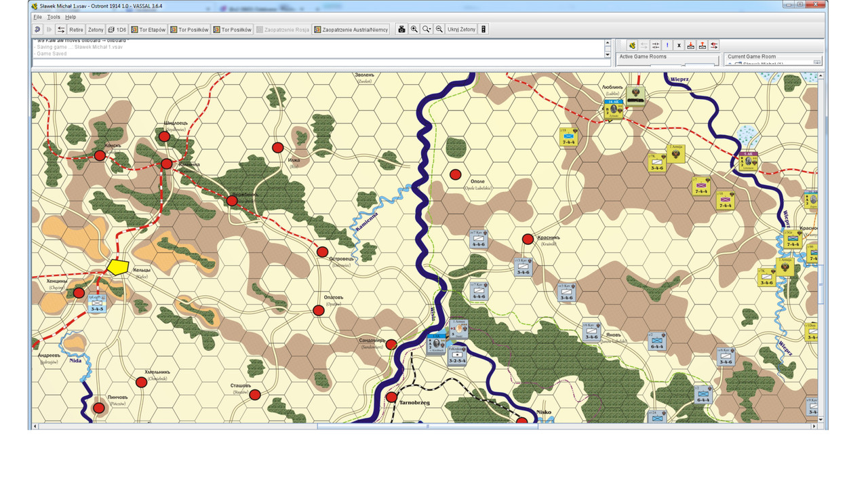Click the red city dot at Opole Lubelskie

[456, 174]
